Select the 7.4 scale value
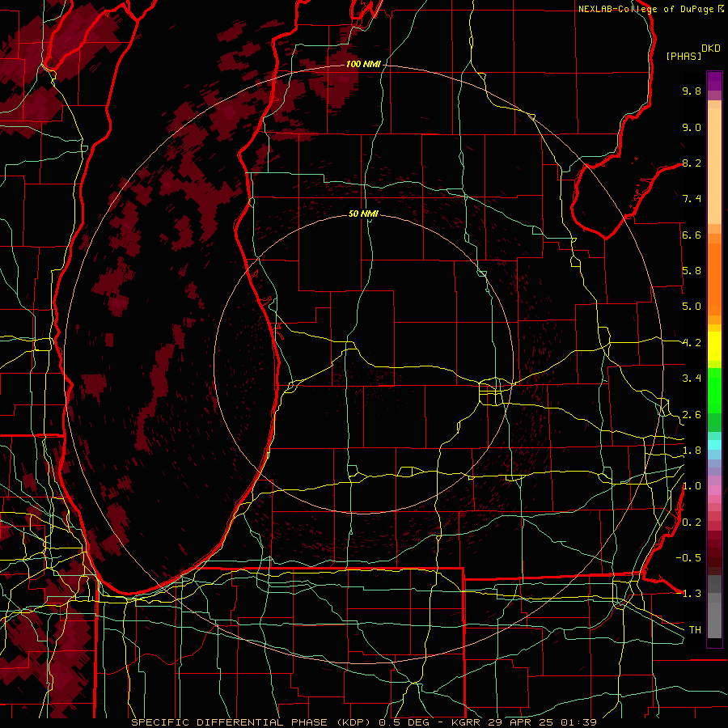The height and width of the screenshot is (728, 728). coord(692,199)
